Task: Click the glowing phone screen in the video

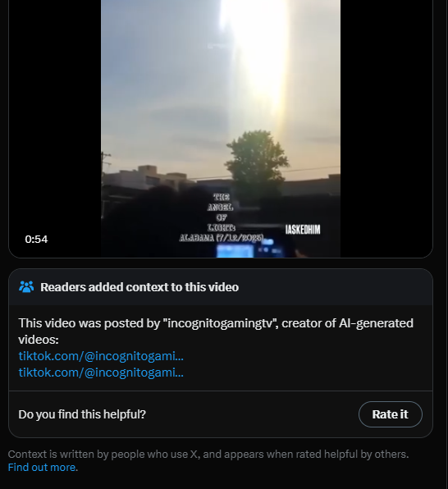Action: tap(235, 251)
